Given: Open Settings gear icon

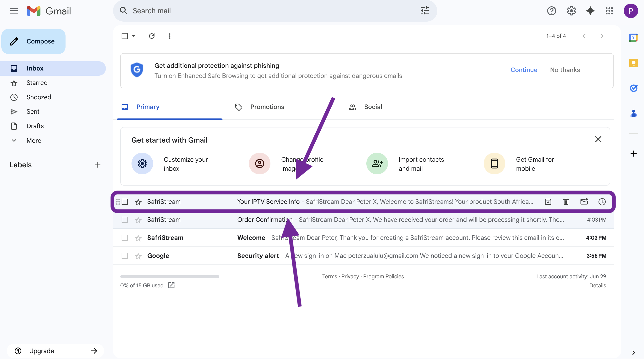Looking at the screenshot, I should (571, 11).
